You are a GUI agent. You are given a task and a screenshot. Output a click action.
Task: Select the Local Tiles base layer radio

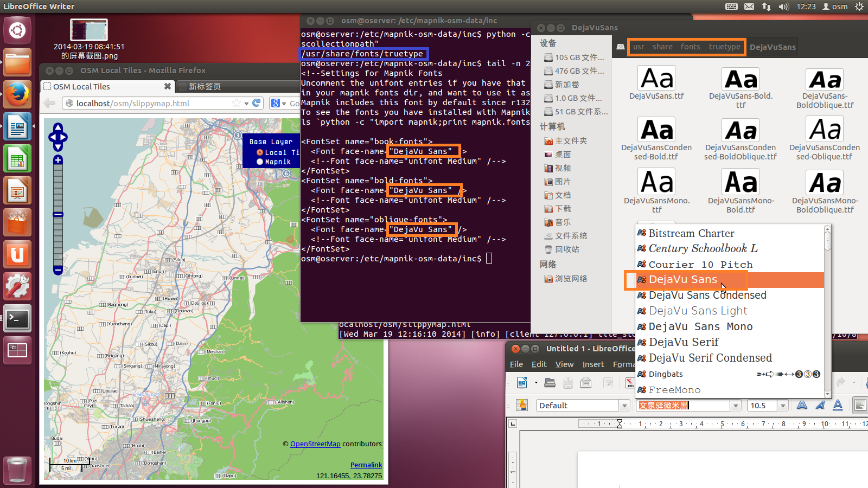click(260, 152)
